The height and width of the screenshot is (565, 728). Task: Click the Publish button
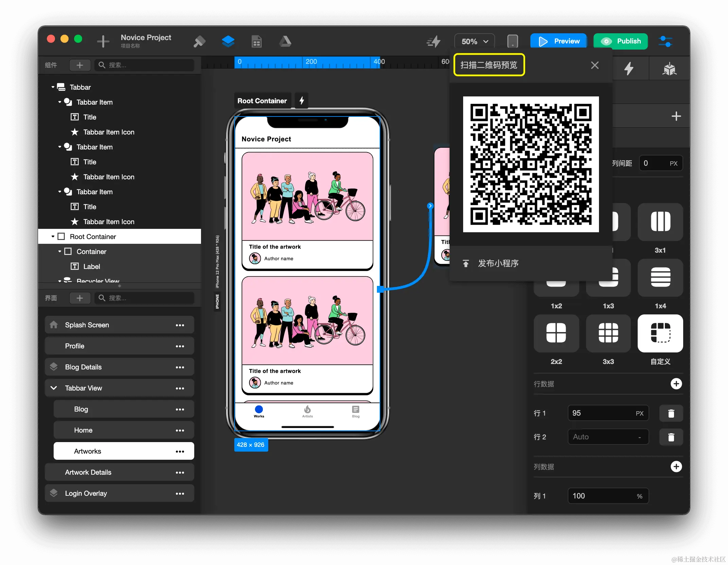point(620,41)
